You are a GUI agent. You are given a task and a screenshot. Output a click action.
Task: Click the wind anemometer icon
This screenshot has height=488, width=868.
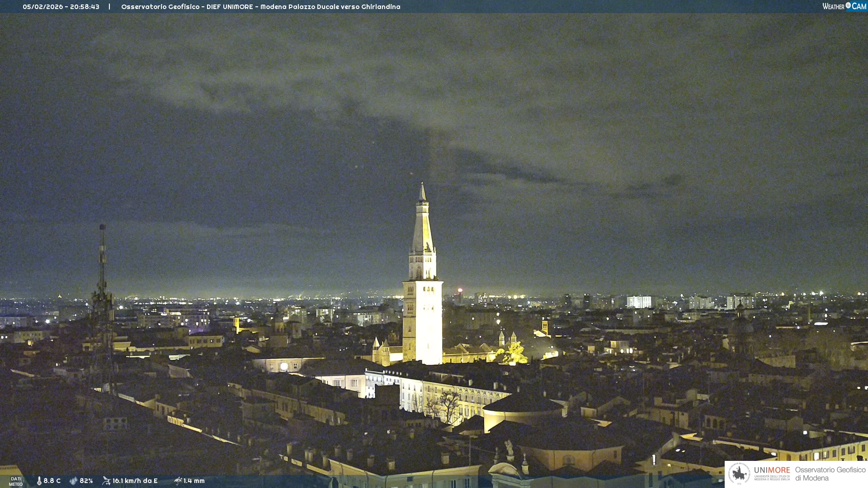[106, 481]
